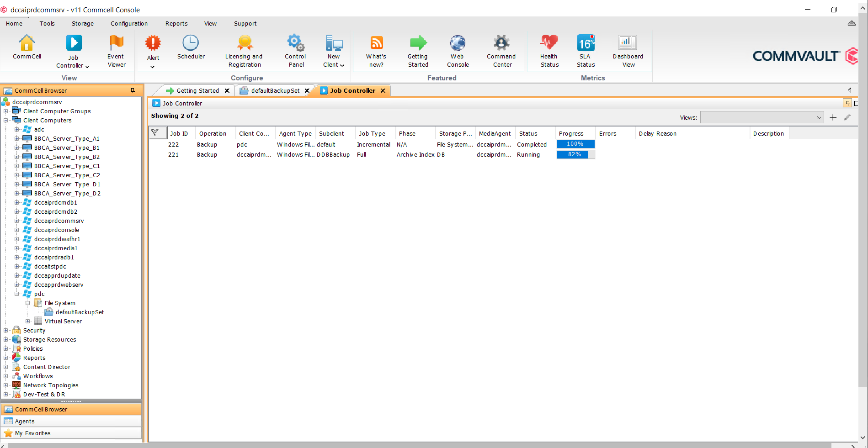Open the Tools ribbon tab
Image resolution: width=868 pixels, height=448 pixels.
pos(47,23)
